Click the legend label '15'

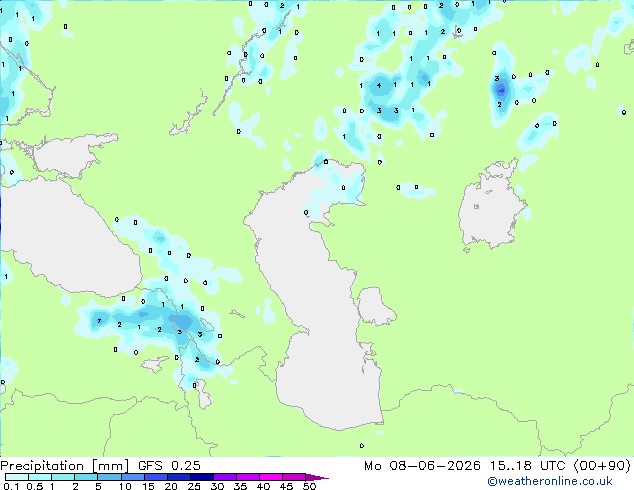(148, 486)
